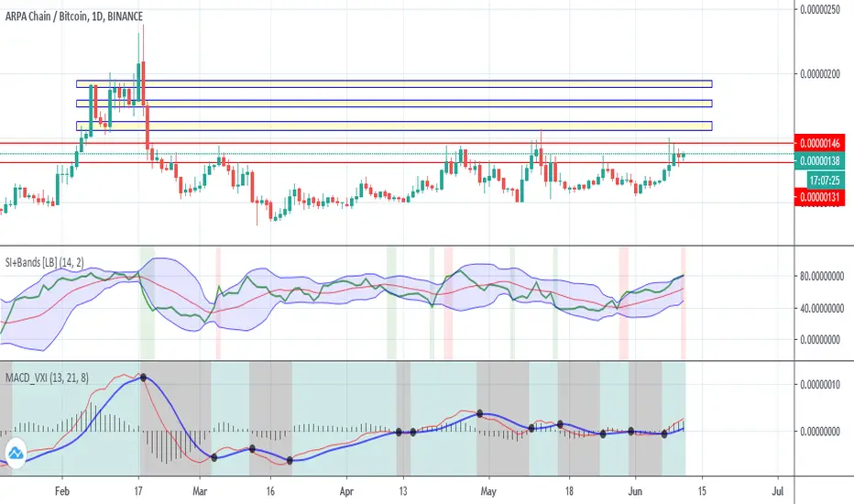This screenshot has height=504, width=854.
Task: Click the 0.00000146 red price label
Action: click(820, 144)
